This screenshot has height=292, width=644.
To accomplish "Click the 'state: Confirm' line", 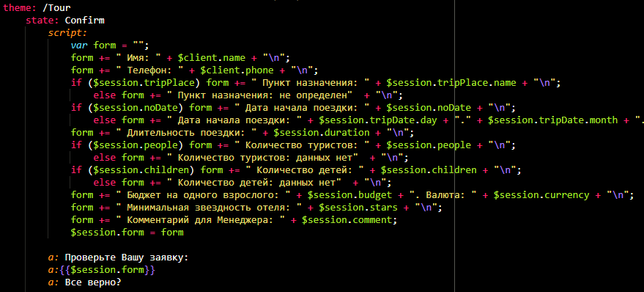I will click(x=65, y=20).
